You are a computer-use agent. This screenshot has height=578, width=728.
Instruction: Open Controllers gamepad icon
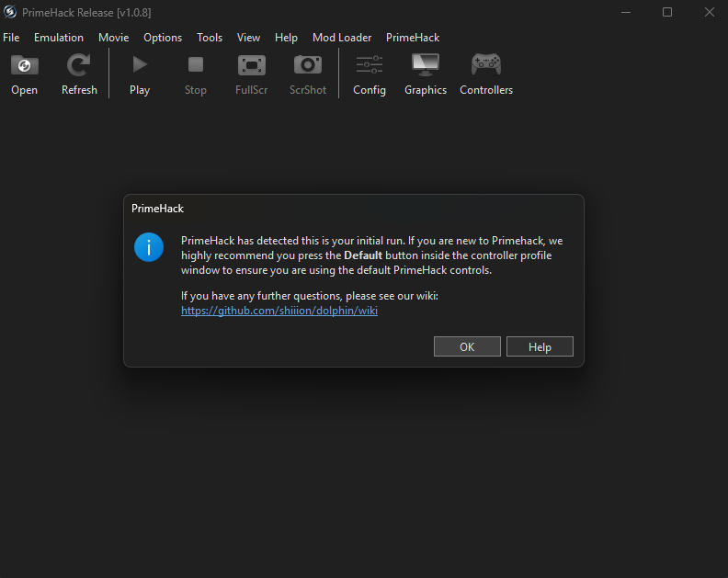click(486, 65)
